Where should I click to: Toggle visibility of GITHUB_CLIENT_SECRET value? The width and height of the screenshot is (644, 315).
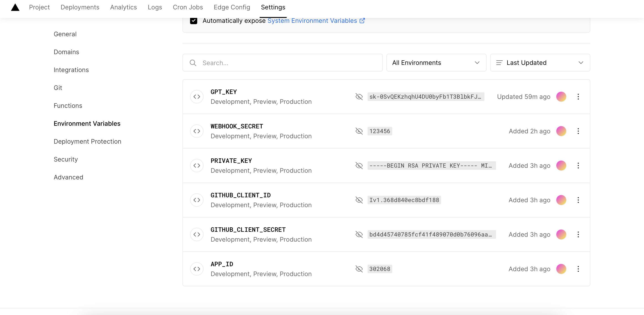pos(359,234)
